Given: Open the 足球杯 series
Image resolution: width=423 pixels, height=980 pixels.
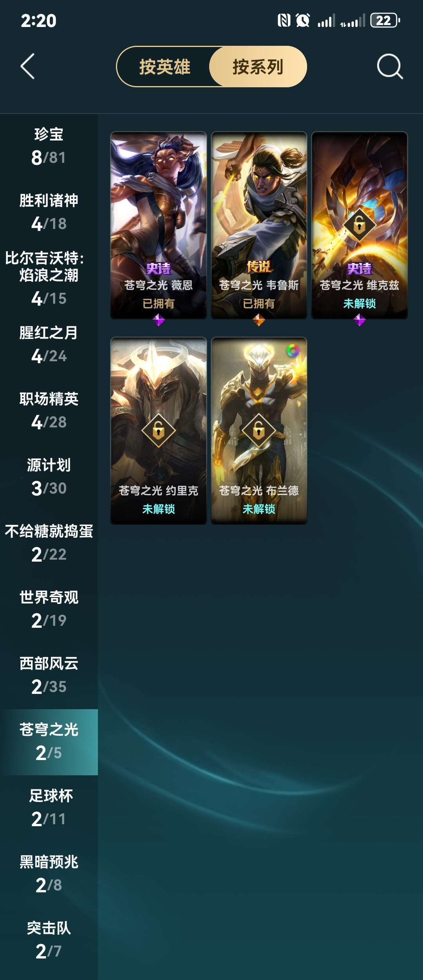Looking at the screenshot, I should pyautogui.click(x=49, y=807).
